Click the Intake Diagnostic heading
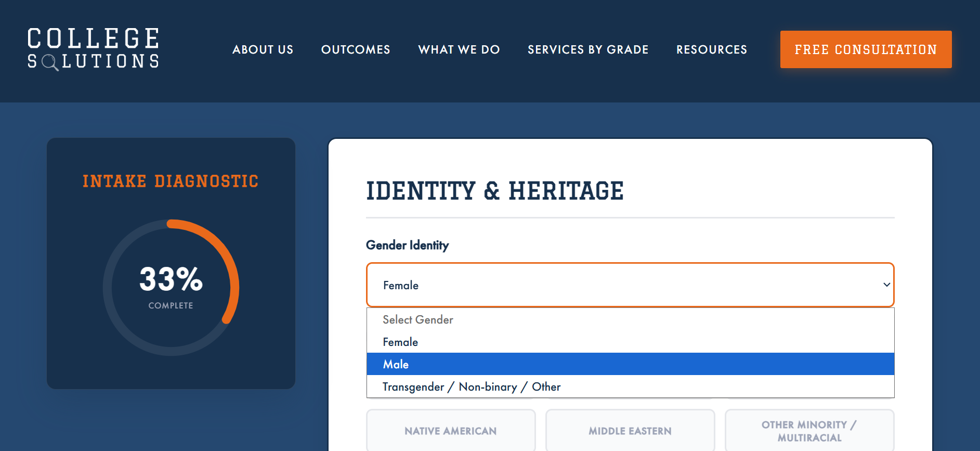 pyautogui.click(x=171, y=181)
